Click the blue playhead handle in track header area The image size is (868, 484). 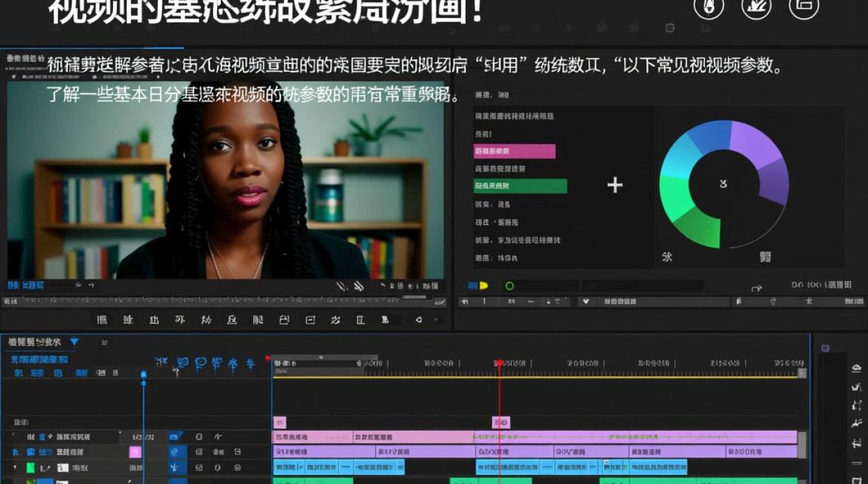click(x=143, y=374)
